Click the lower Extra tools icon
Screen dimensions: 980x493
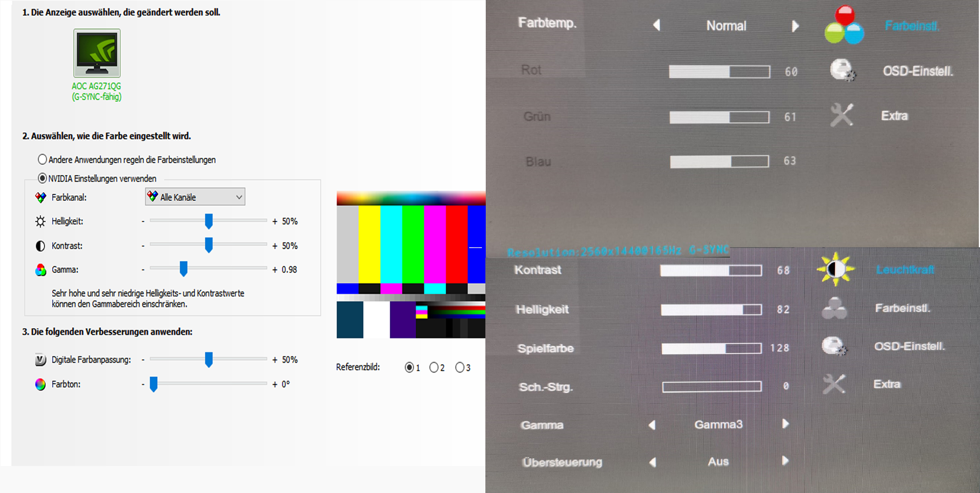[x=833, y=384]
